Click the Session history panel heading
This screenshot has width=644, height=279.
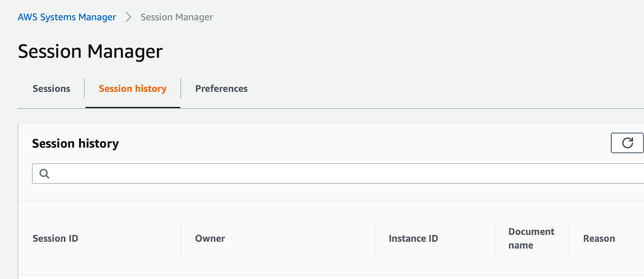point(75,144)
